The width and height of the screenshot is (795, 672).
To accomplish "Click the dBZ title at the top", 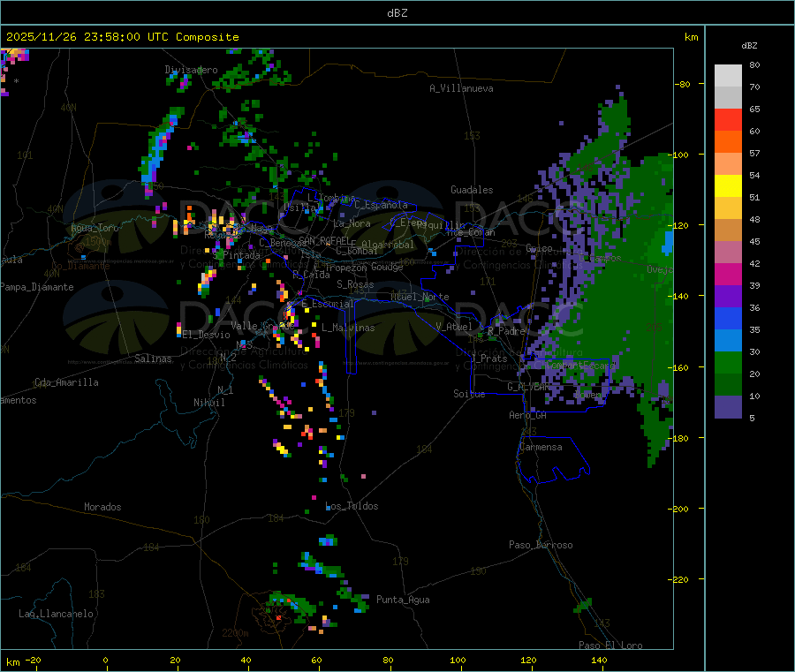I will point(397,13).
